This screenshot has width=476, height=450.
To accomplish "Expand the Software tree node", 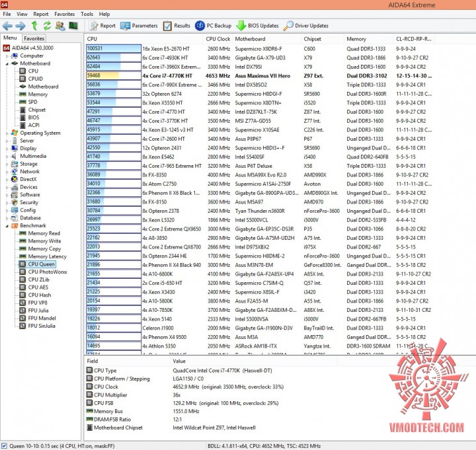I will [x=7, y=195].
